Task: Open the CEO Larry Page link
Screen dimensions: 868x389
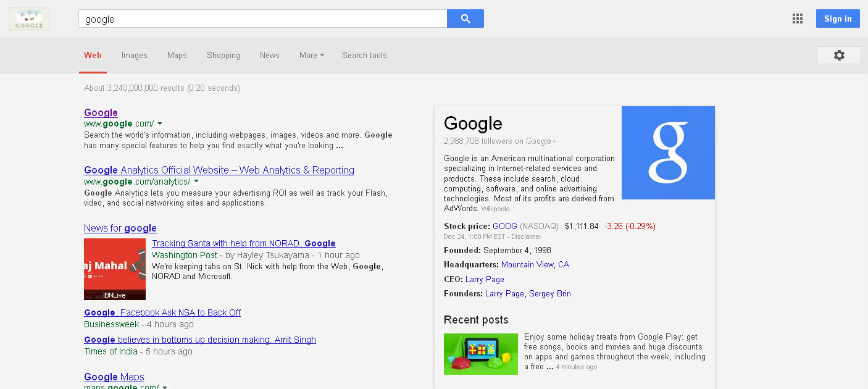Action: coord(485,279)
